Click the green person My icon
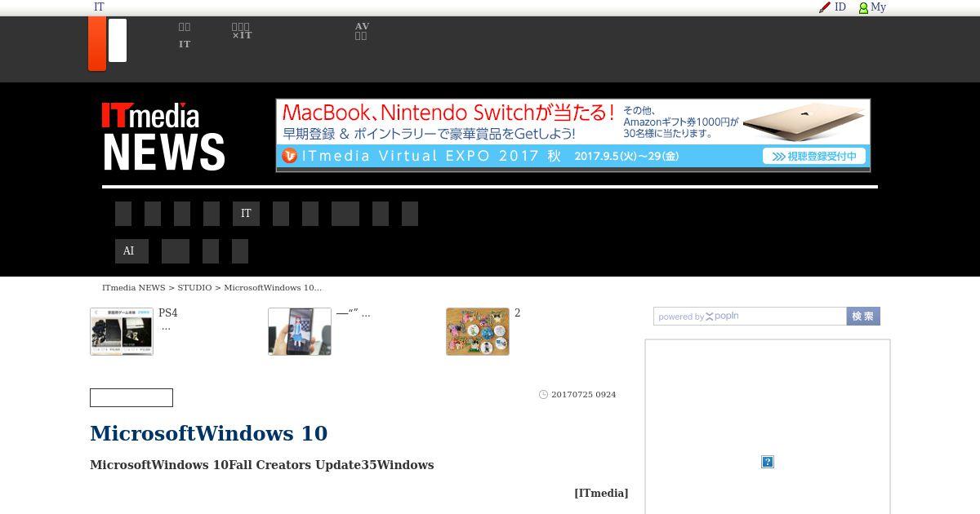The image size is (980, 514). point(863,7)
